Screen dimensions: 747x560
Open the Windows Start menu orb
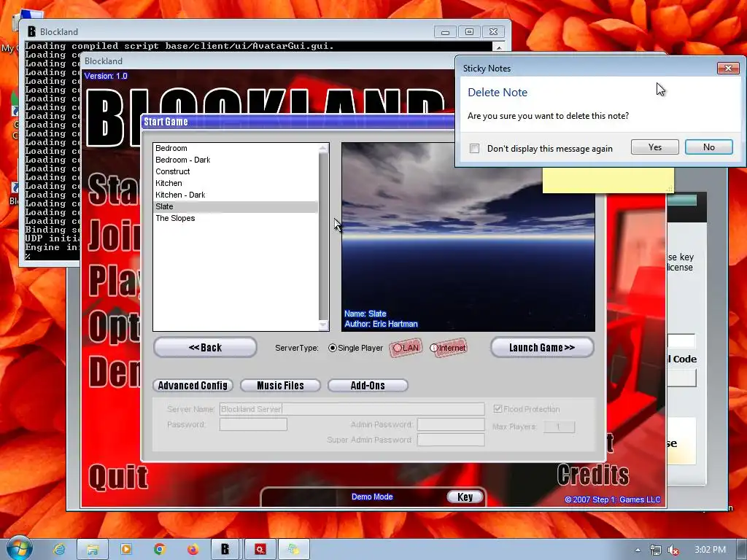click(19, 548)
